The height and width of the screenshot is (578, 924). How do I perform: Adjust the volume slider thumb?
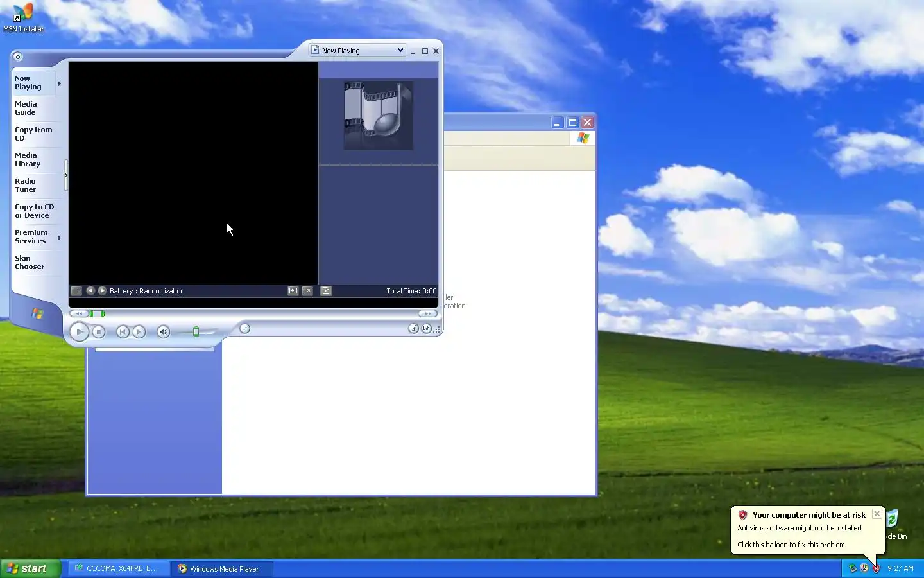click(x=196, y=332)
